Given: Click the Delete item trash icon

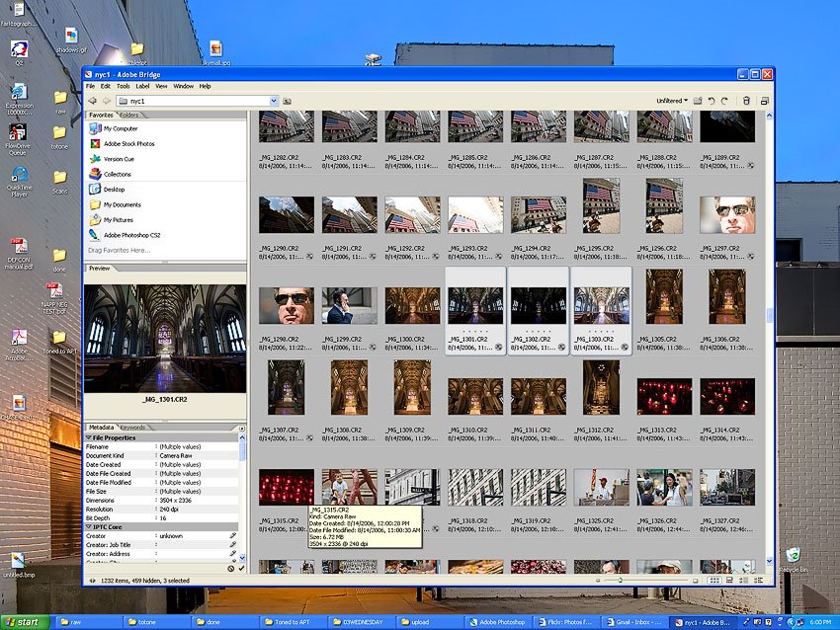Looking at the screenshot, I should tap(745, 101).
